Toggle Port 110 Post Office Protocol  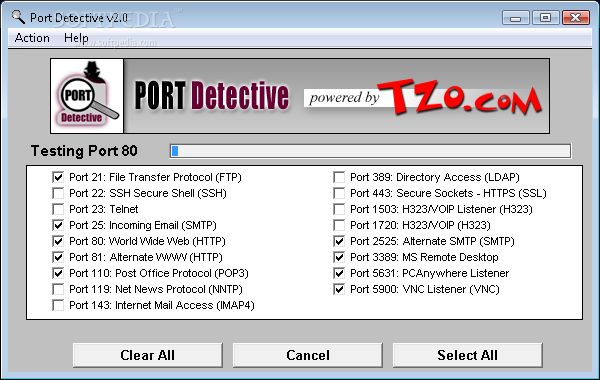[x=58, y=273]
